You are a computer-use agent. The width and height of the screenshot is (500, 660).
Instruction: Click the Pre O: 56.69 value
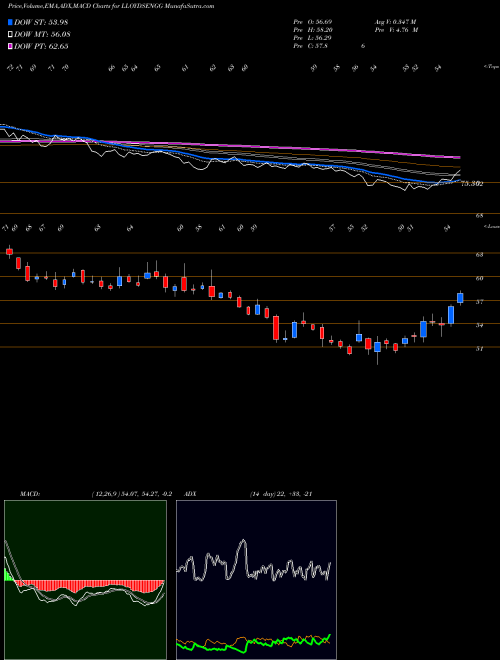click(314, 22)
